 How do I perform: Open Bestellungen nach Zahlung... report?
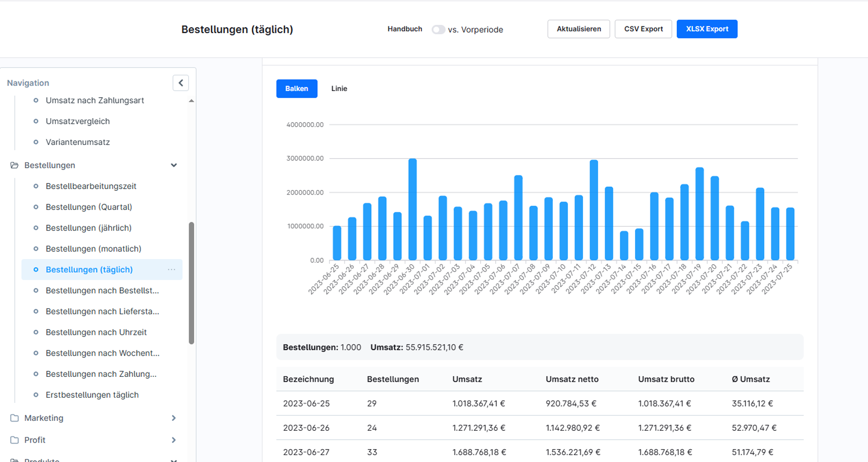[x=101, y=374]
